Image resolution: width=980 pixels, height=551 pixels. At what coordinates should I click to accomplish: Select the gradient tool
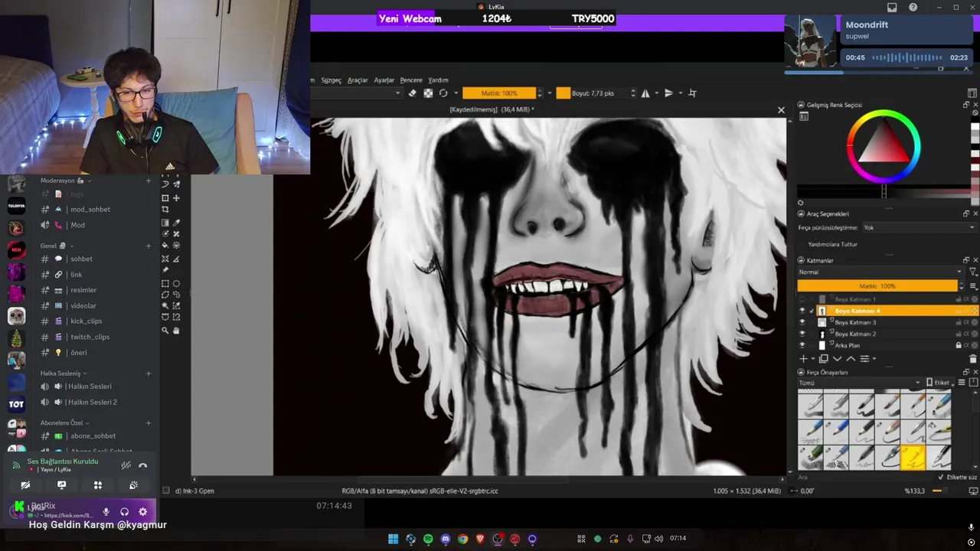(x=165, y=223)
